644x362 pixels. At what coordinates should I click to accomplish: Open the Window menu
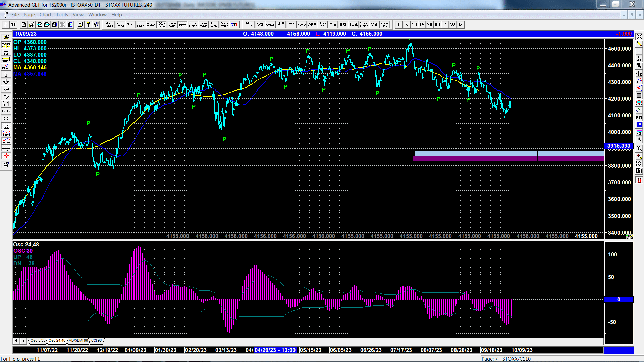[97, 15]
